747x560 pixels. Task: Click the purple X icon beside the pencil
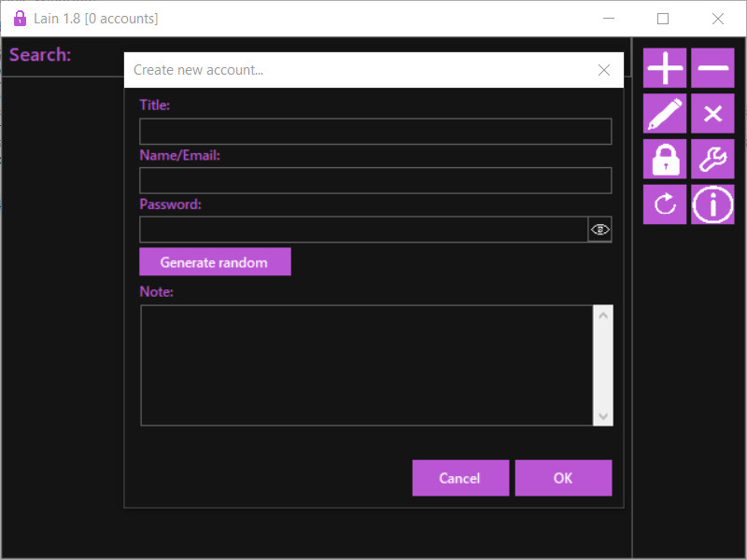712,113
